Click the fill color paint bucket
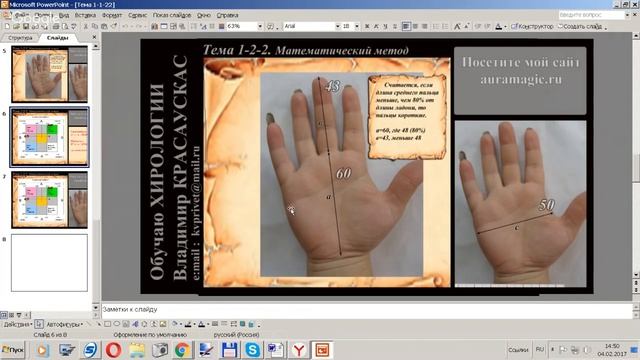This screenshot has height=360, width=640. [174, 324]
